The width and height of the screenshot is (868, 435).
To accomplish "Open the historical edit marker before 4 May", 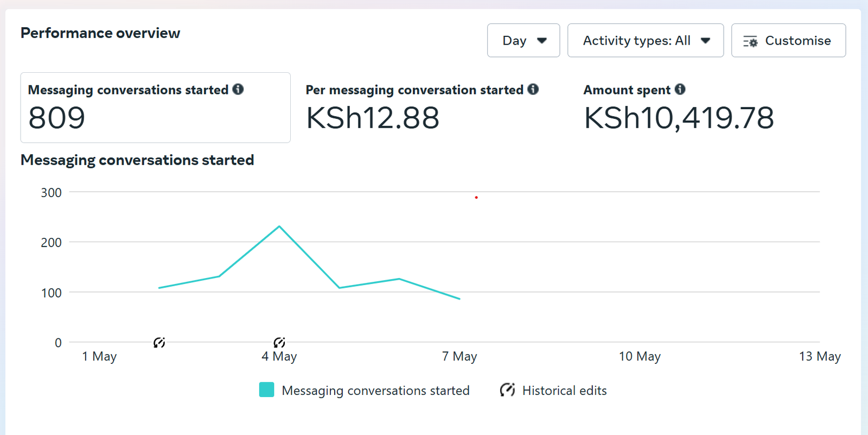I will point(159,343).
